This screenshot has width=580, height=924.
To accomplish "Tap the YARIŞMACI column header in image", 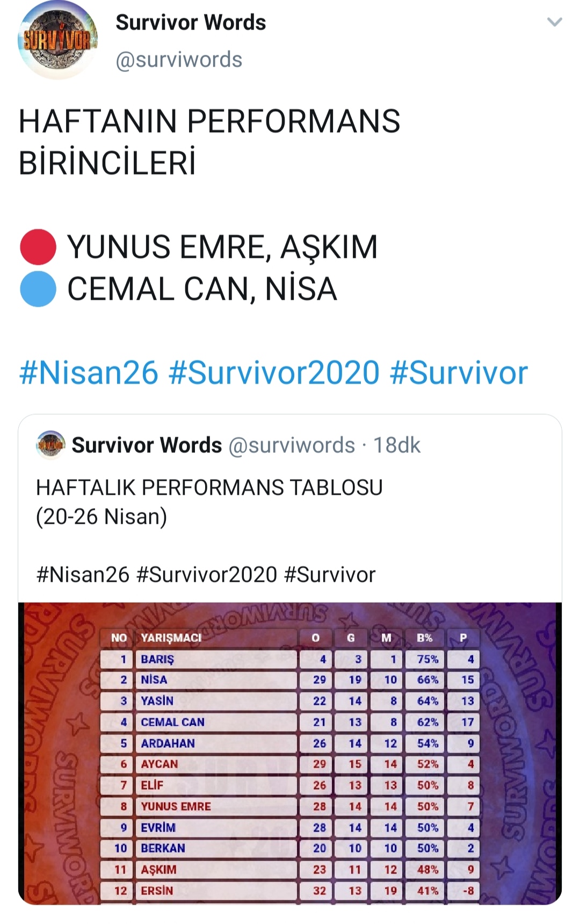I will (x=171, y=638).
